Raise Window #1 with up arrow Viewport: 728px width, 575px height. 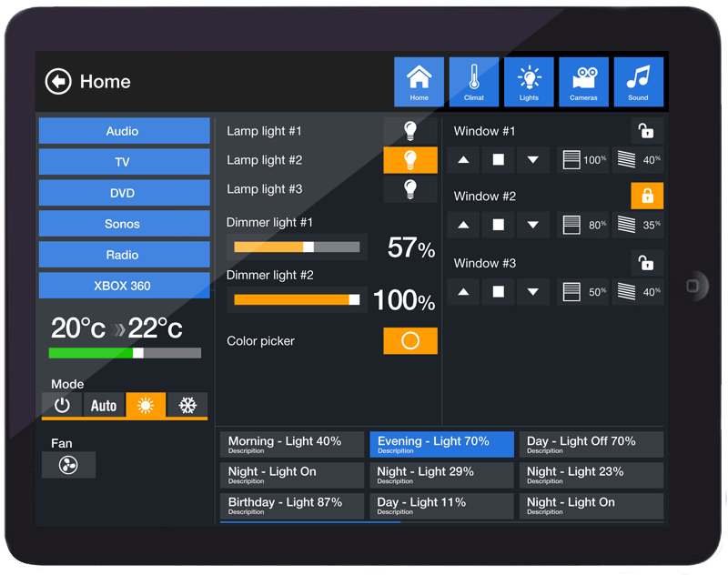click(x=463, y=160)
